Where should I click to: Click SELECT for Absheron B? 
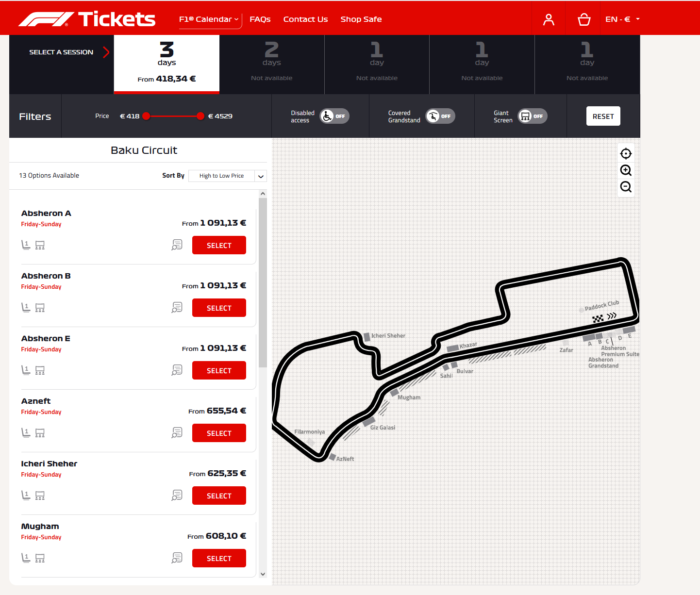click(x=219, y=308)
